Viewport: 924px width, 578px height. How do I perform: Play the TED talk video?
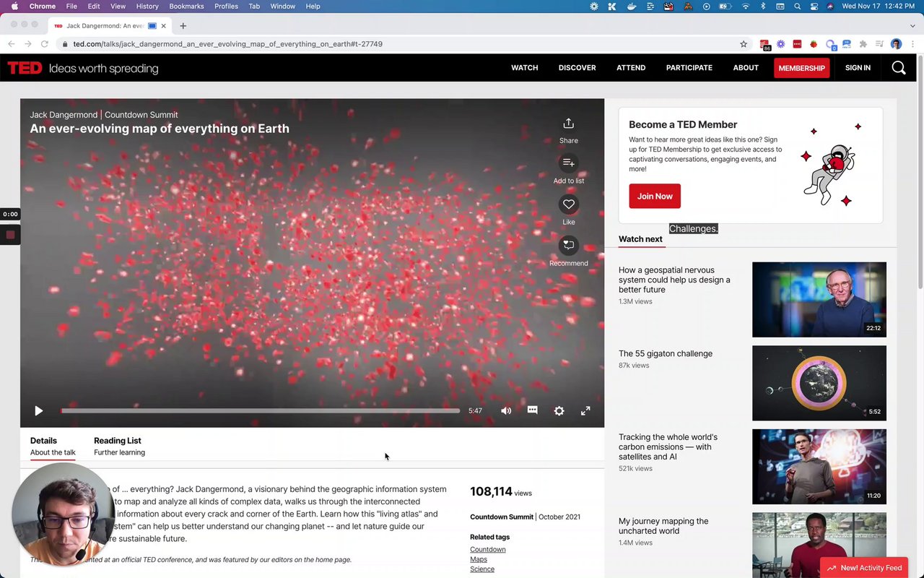tap(39, 410)
